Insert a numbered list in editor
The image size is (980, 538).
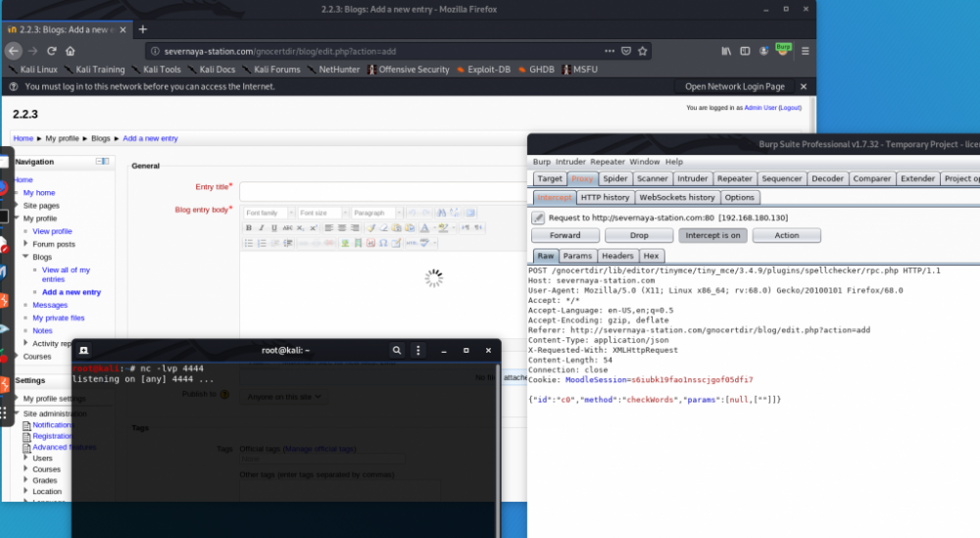(x=262, y=243)
